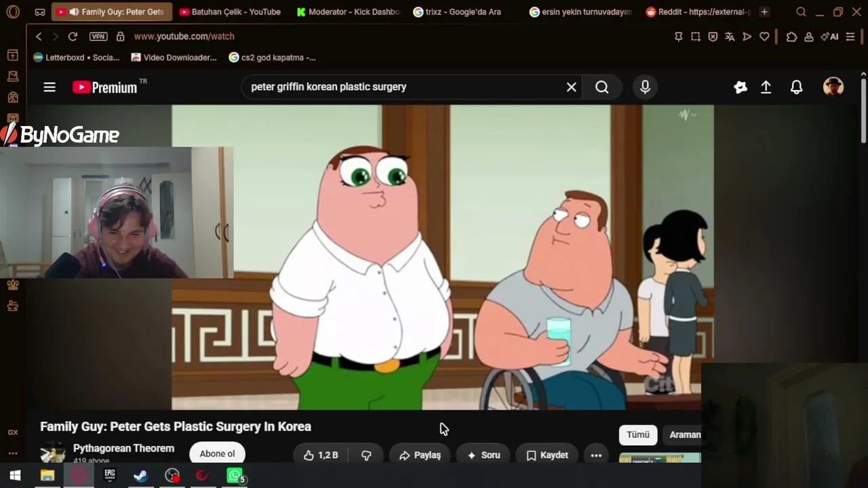
Task: Subscribe with the Abone ol button
Action: (217, 453)
